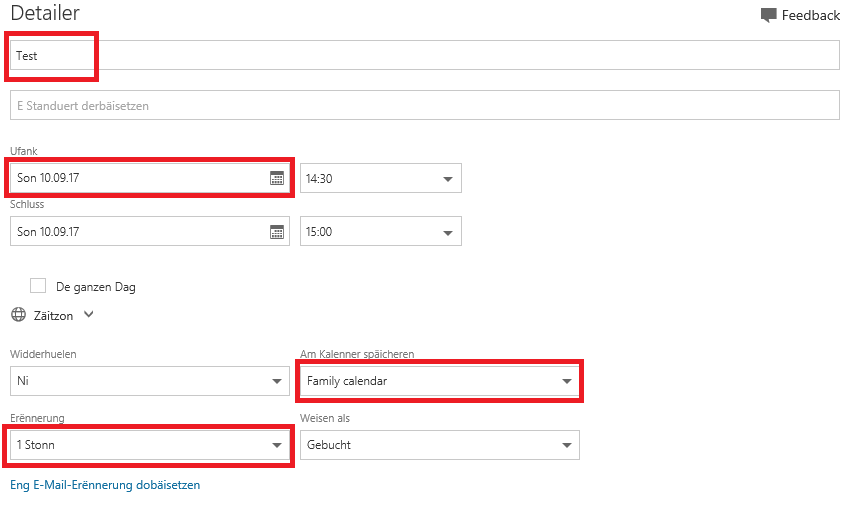Expand the Zäitzon chevron
The width and height of the screenshot is (851, 505).
tap(89, 314)
